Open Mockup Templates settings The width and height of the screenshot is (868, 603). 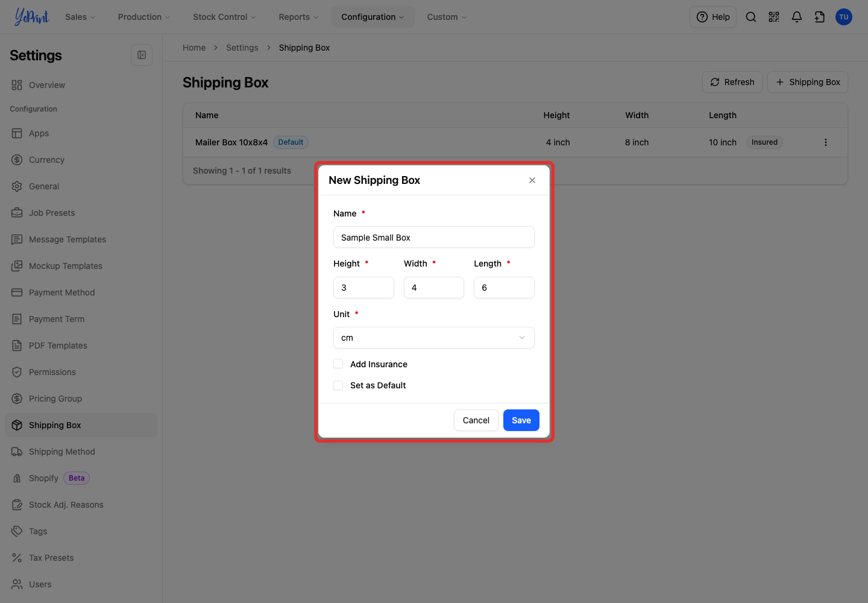click(81, 266)
